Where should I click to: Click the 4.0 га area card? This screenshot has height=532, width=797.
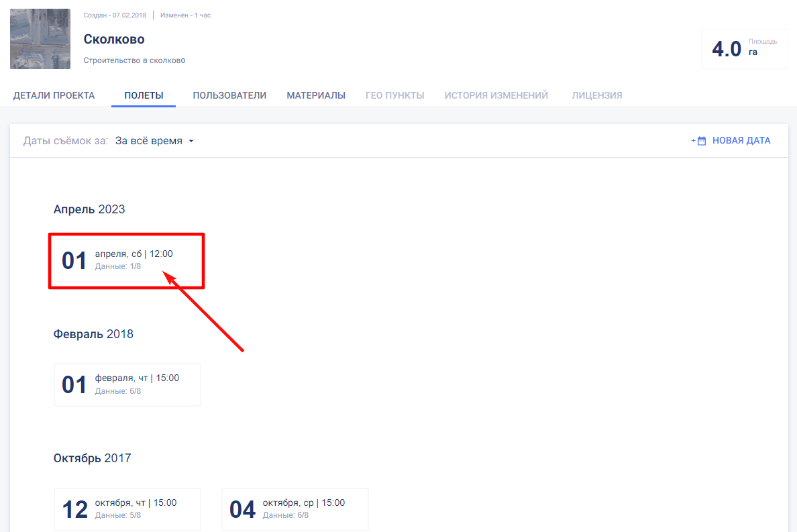tap(744, 49)
